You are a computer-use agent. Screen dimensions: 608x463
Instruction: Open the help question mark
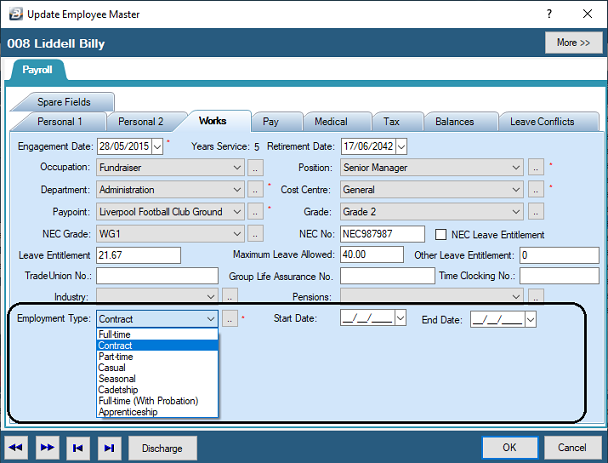point(549,14)
